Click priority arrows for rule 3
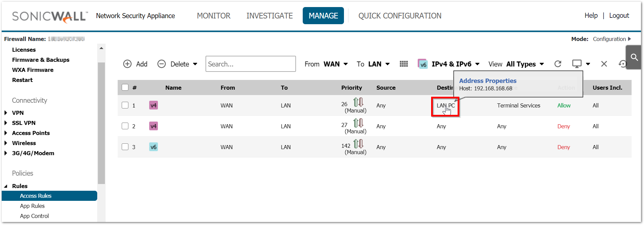This screenshot has width=644, height=225. point(358,143)
